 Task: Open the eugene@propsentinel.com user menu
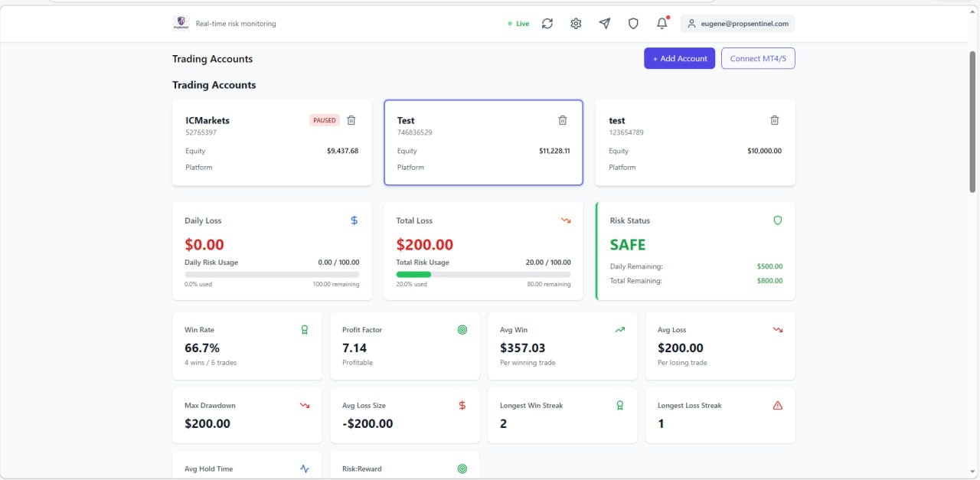coord(738,24)
